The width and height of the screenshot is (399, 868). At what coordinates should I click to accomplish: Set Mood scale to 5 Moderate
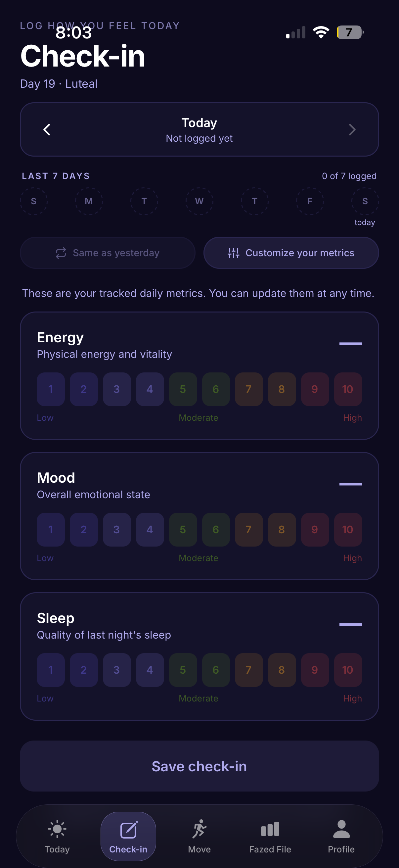coord(183,529)
